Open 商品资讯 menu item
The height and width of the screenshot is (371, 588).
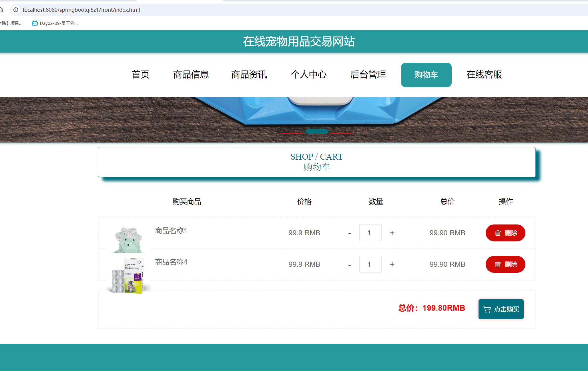249,75
